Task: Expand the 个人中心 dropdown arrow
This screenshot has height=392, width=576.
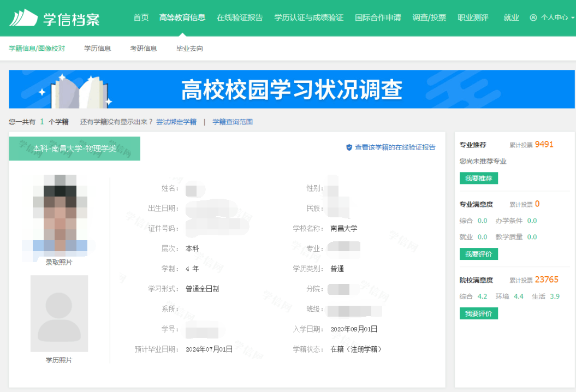Action: [572, 18]
